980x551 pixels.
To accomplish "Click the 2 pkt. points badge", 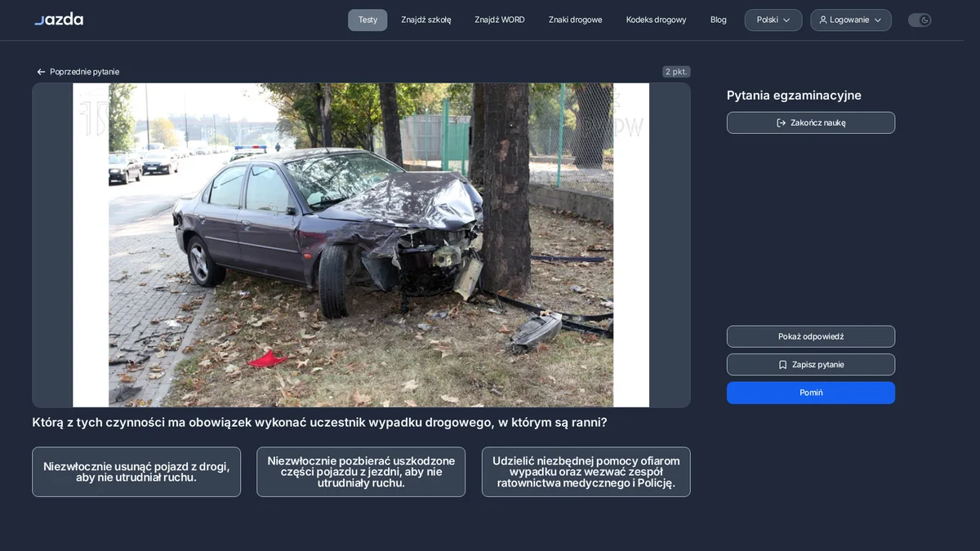I will [676, 72].
